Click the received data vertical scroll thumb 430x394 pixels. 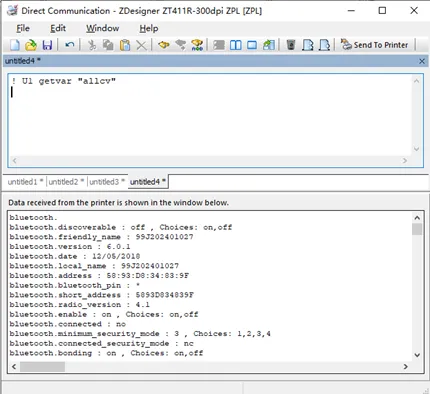(417, 229)
